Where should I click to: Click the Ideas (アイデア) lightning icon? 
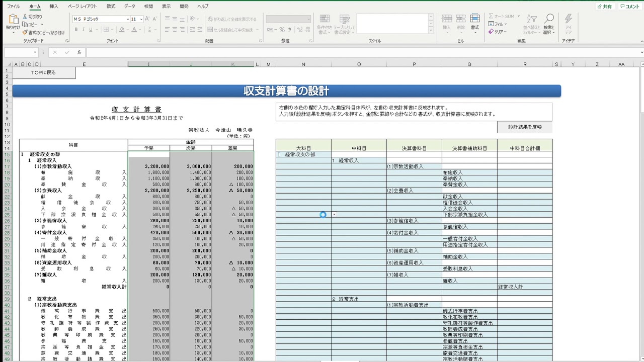click(x=569, y=19)
